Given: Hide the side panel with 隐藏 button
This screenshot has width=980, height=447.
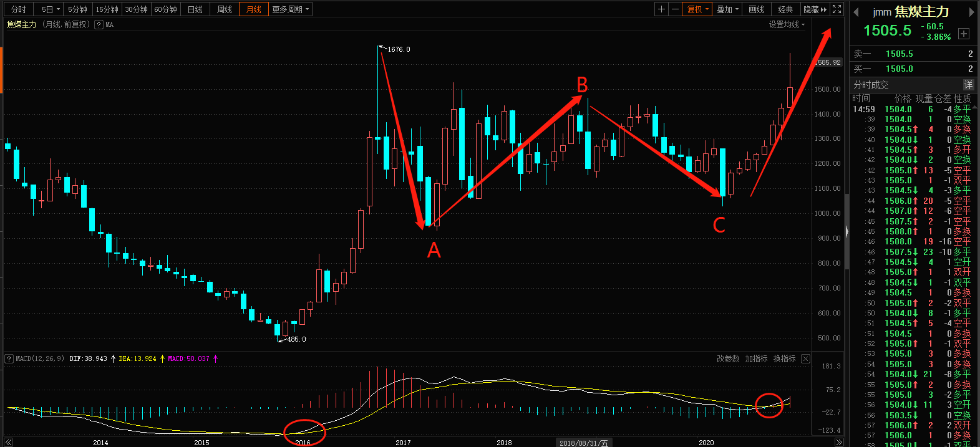Looking at the screenshot, I should (x=815, y=9).
